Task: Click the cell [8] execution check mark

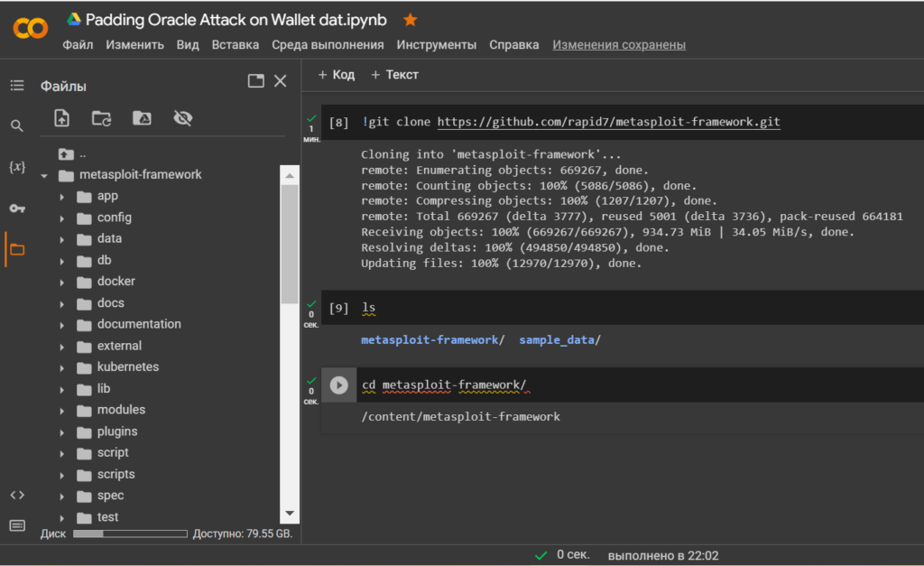Action: (x=311, y=118)
